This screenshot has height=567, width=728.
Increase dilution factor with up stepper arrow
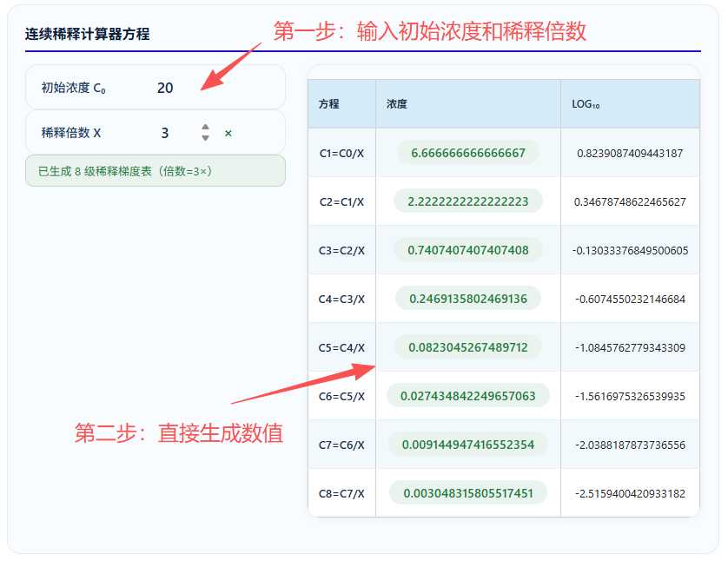[205, 127]
